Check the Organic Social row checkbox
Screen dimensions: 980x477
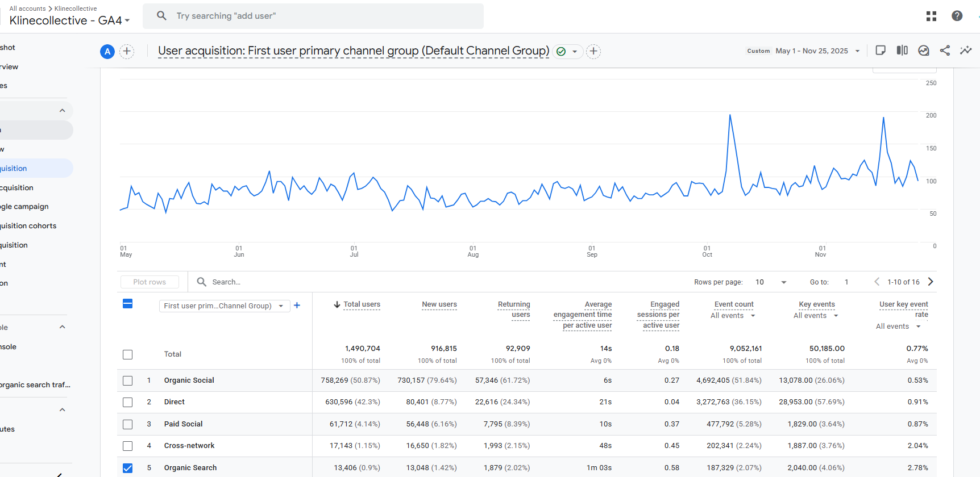click(x=128, y=380)
